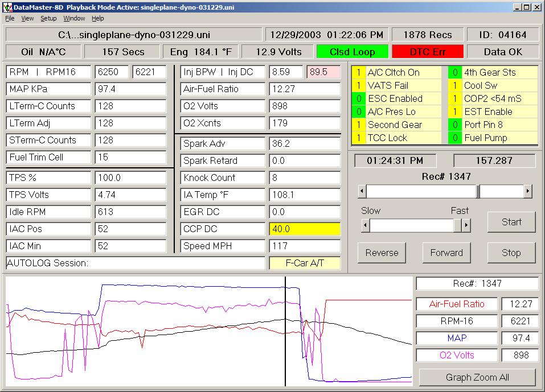Image resolution: width=545 pixels, height=392 pixels.
Task: Open the Window menu
Action: click(74, 18)
